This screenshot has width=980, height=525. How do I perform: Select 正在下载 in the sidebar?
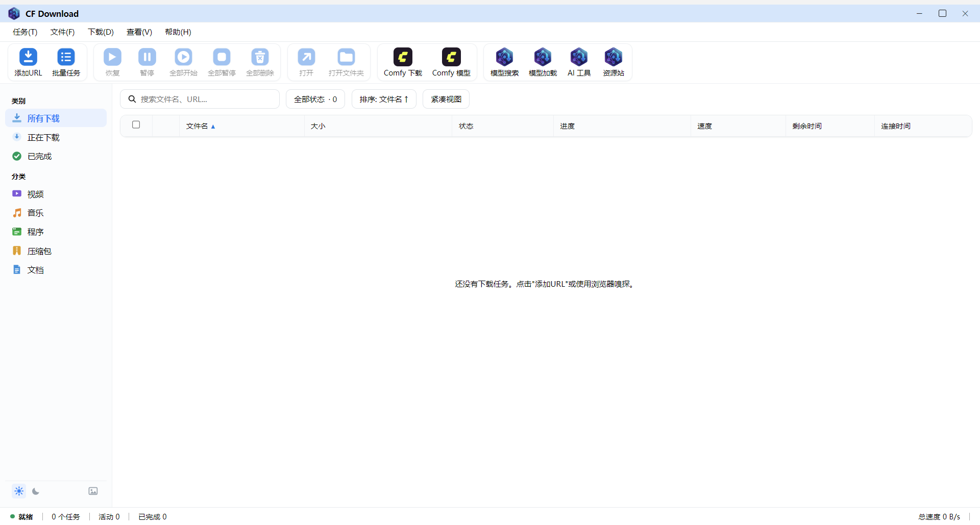pyautogui.click(x=56, y=138)
